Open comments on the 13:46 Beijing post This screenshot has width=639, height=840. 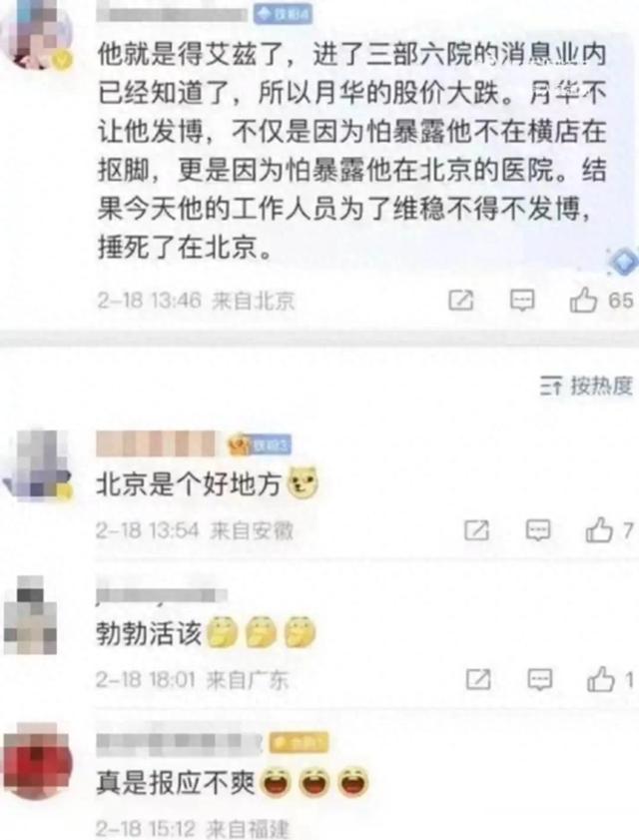(522, 300)
